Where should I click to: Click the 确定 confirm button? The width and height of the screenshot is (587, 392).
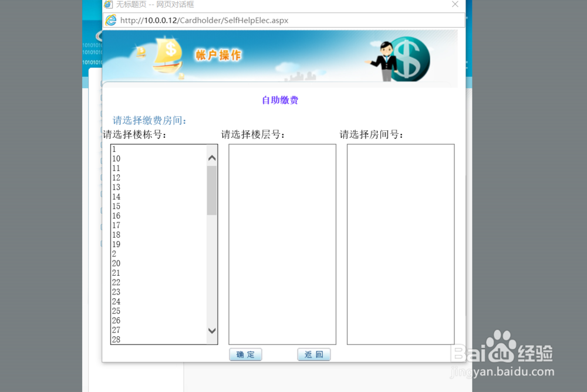coord(245,354)
